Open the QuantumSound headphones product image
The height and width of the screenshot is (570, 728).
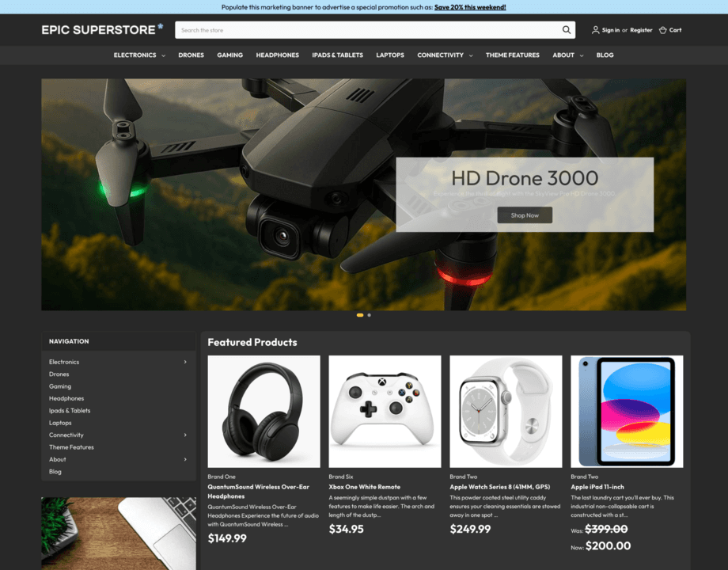point(264,411)
